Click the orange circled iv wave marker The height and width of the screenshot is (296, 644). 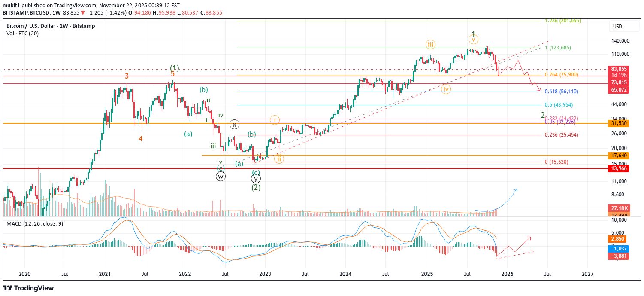coord(446,89)
